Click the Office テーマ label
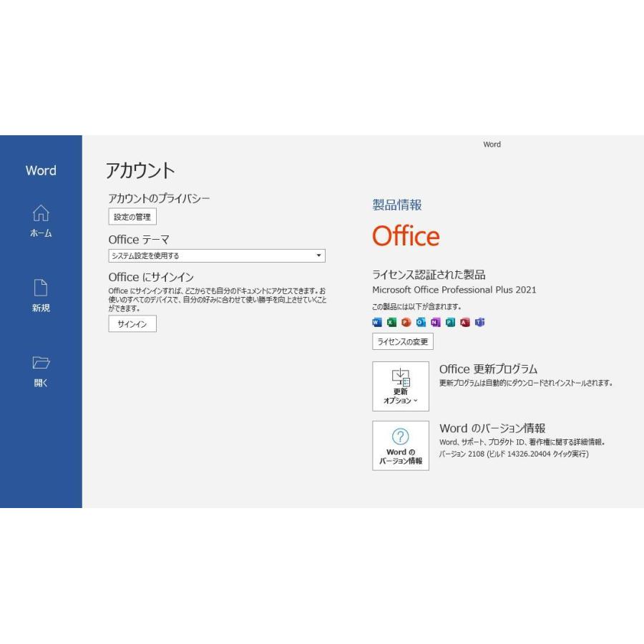 coord(139,240)
